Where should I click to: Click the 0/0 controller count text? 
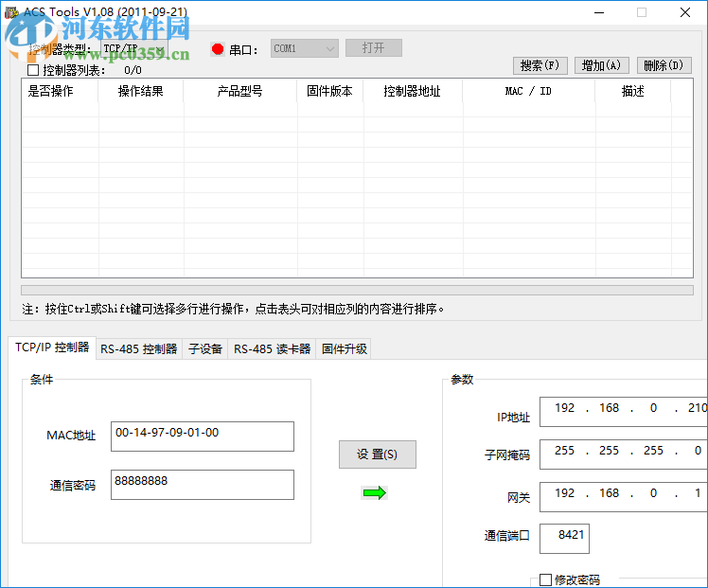(x=133, y=70)
